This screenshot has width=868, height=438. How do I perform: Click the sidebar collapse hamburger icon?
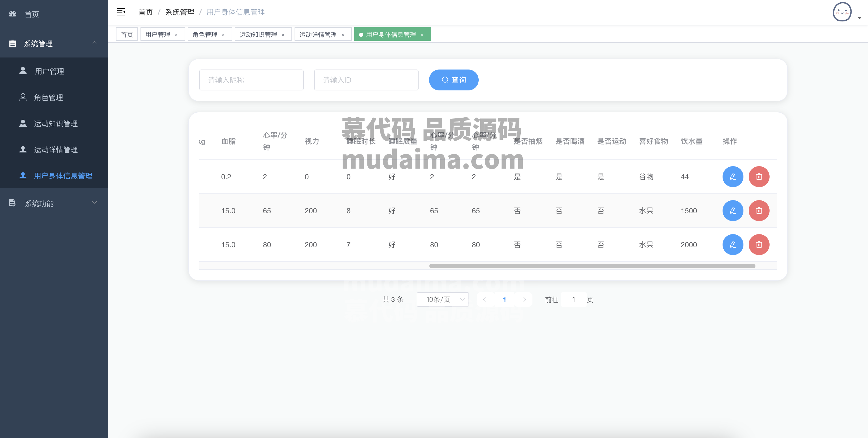(121, 12)
